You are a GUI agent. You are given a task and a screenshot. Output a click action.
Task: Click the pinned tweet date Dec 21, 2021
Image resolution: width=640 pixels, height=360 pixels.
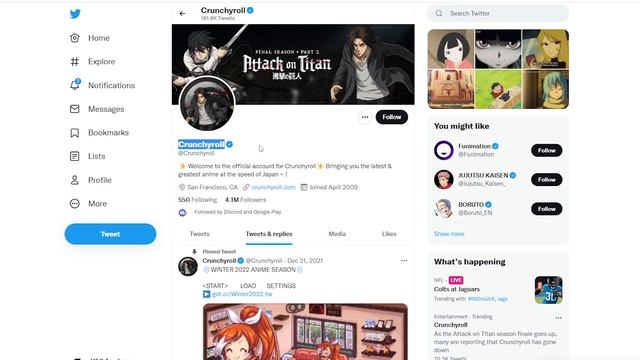[x=305, y=260]
